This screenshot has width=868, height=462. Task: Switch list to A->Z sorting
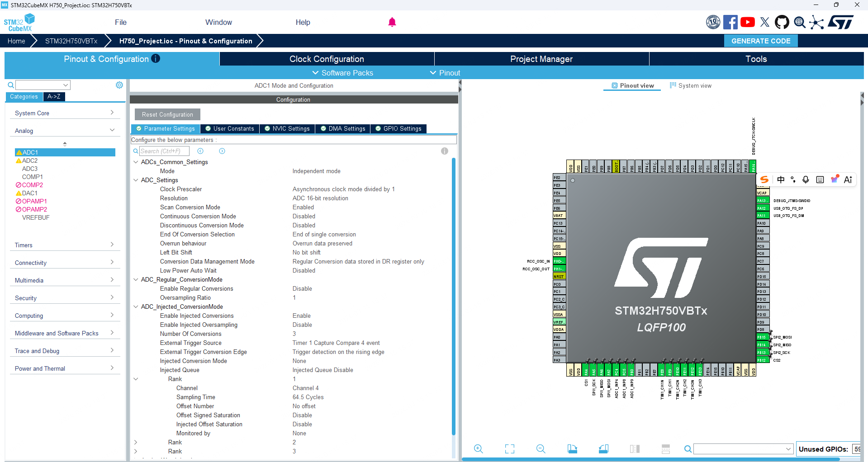[54, 97]
